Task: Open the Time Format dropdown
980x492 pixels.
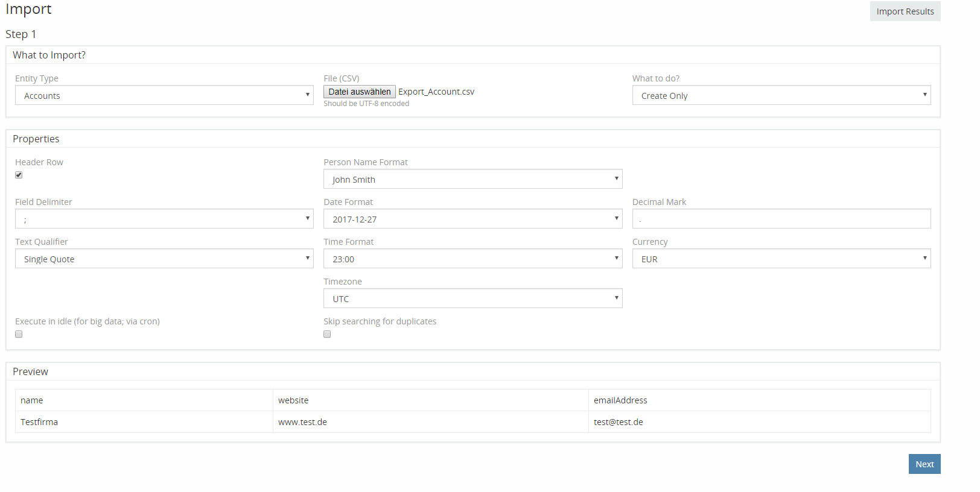Action: pos(472,259)
